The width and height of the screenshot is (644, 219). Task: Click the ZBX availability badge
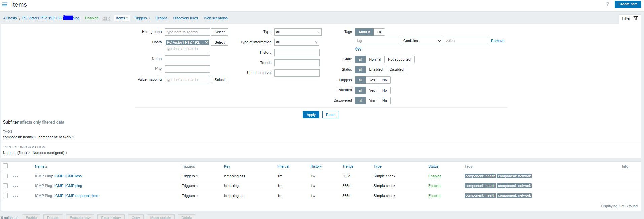pos(106,18)
